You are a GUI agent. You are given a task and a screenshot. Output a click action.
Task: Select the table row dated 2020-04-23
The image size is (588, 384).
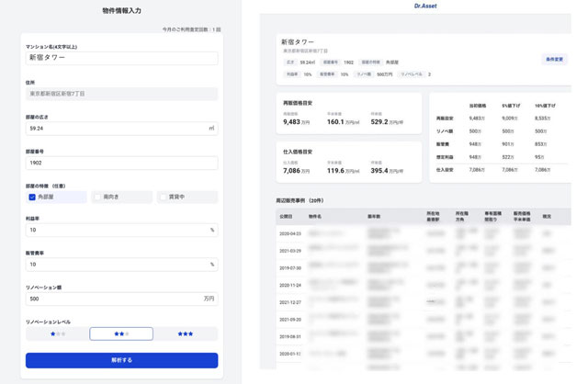click(424, 233)
